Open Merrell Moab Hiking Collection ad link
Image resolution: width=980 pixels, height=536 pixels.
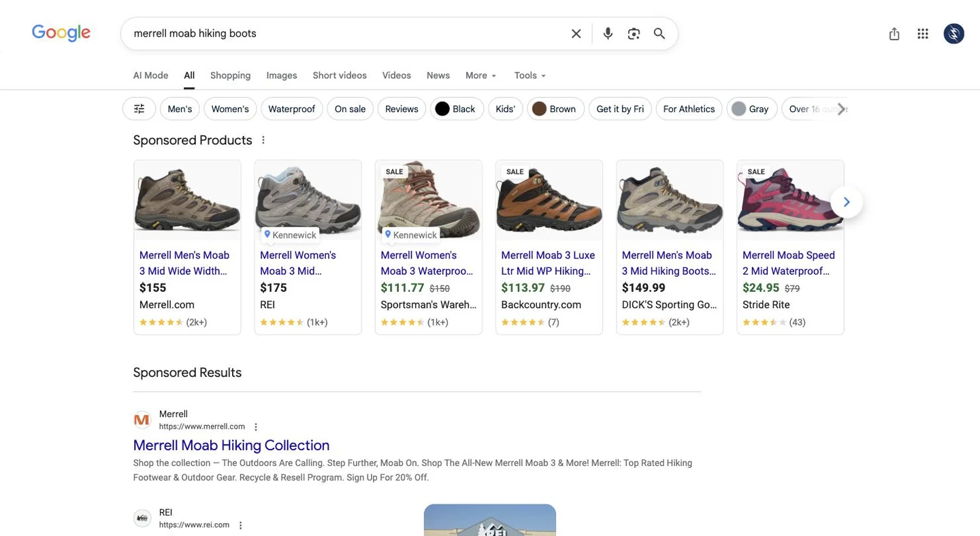click(231, 446)
